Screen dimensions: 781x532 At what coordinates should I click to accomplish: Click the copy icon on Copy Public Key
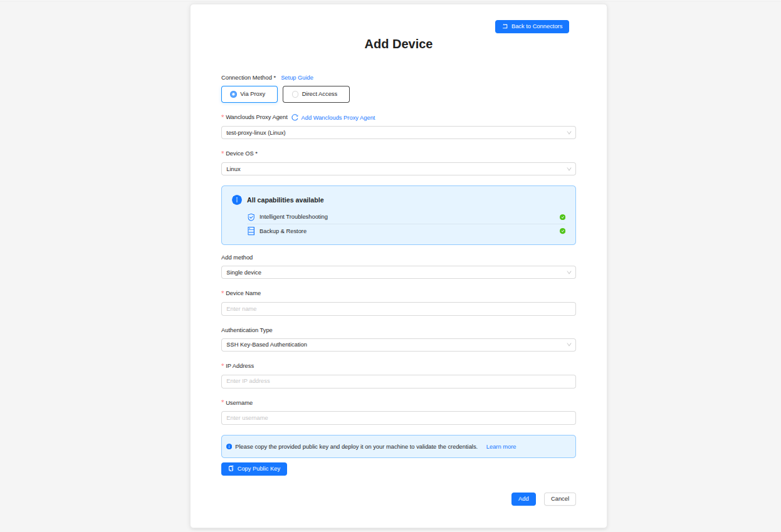point(231,469)
